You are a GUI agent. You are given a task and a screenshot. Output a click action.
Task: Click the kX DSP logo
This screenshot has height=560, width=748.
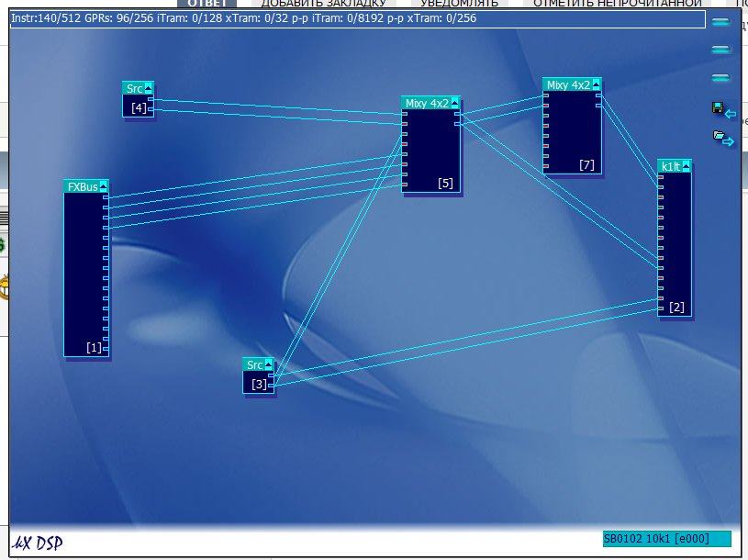[x=38, y=542]
